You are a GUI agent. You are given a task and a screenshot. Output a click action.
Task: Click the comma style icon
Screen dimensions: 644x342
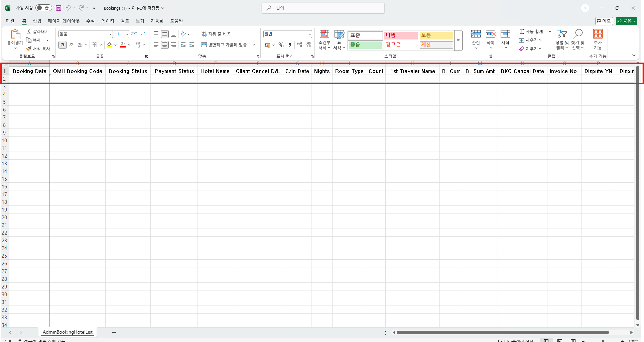point(290,45)
